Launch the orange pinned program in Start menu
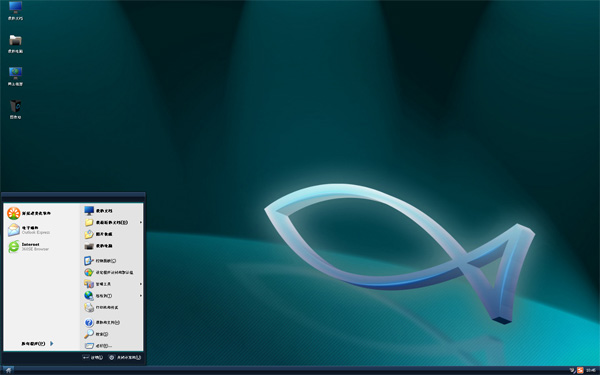This screenshot has height=375, width=600. click(29, 213)
